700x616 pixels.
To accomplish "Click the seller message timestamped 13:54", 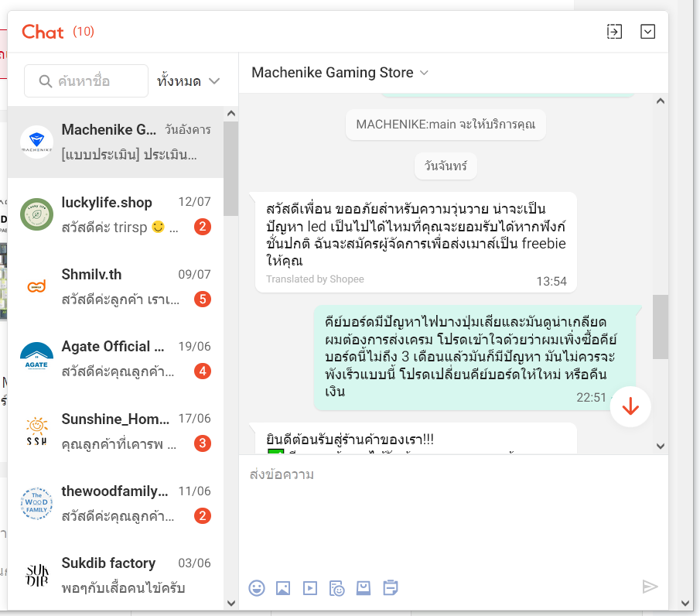I will point(415,242).
